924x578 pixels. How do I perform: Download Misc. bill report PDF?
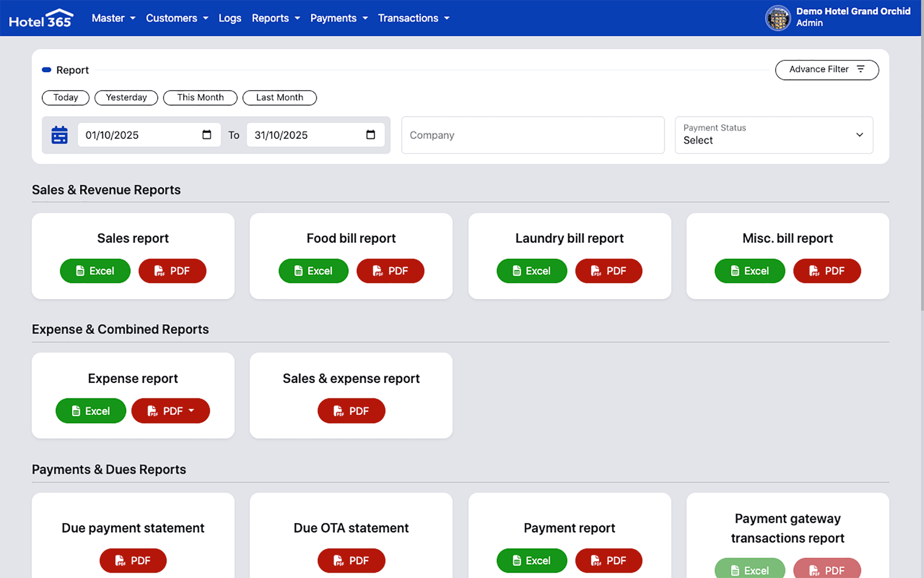(x=827, y=271)
